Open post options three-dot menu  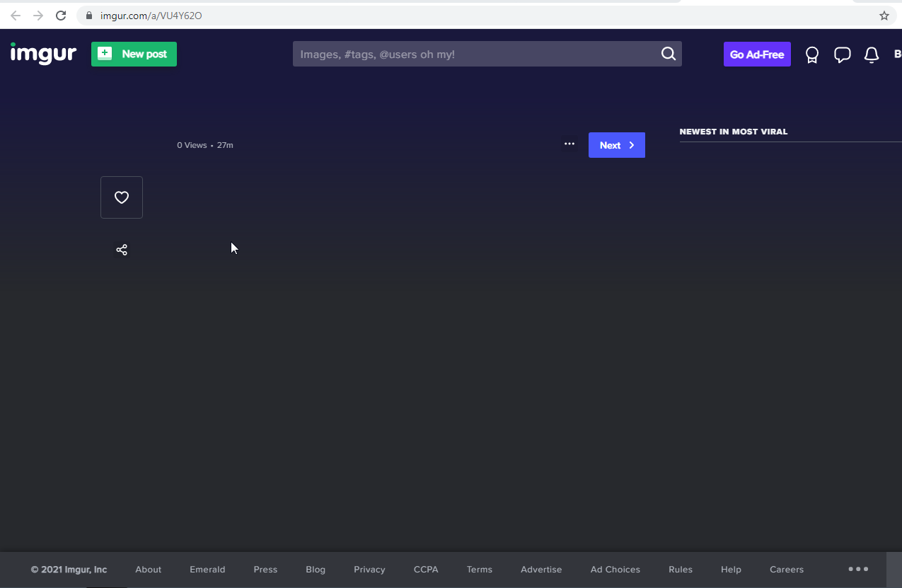(569, 144)
